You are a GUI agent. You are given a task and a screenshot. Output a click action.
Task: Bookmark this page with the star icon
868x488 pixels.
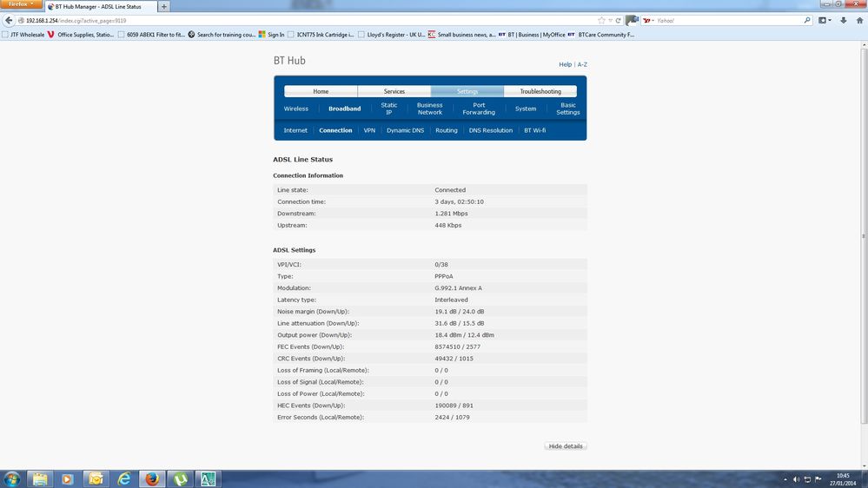tap(601, 21)
